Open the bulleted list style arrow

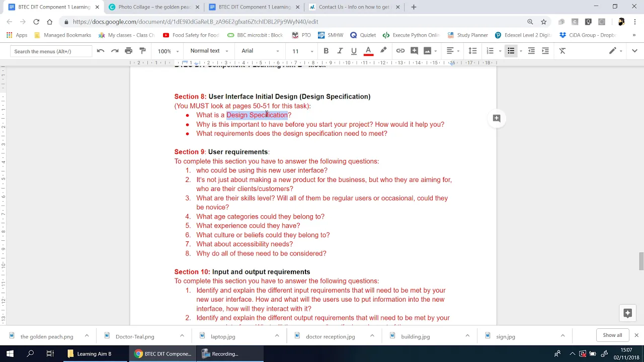tap(521, 51)
